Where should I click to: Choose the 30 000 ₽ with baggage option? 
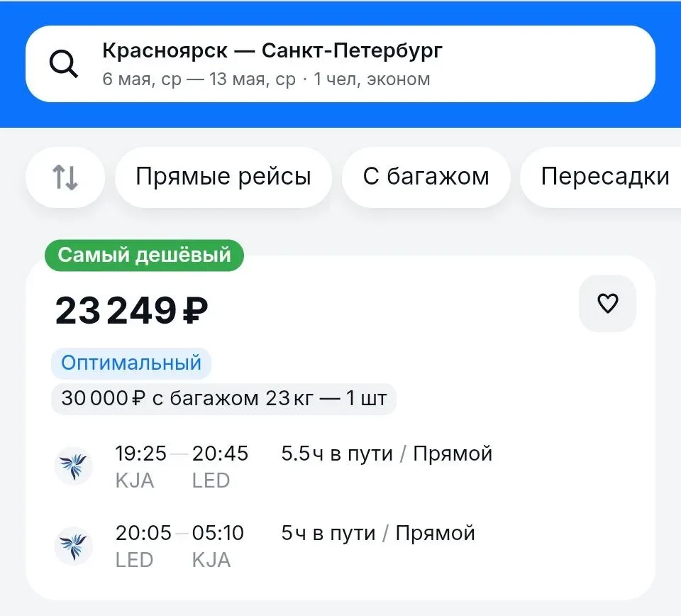[x=223, y=398]
